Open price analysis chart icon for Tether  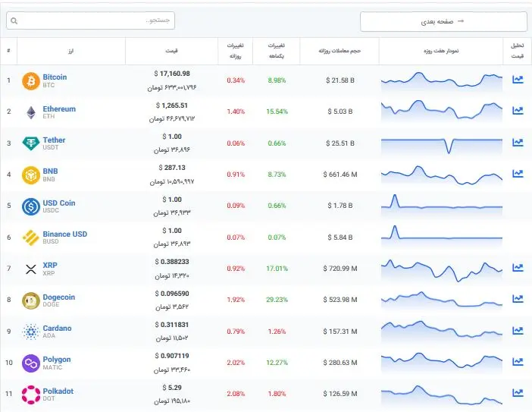(x=518, y=143)
